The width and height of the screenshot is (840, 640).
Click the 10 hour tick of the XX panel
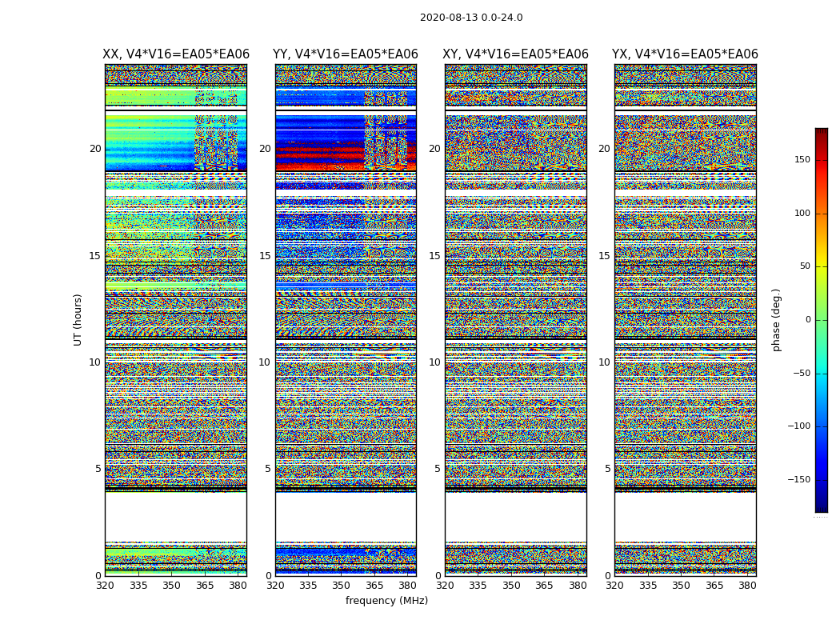tap(95, 362)
